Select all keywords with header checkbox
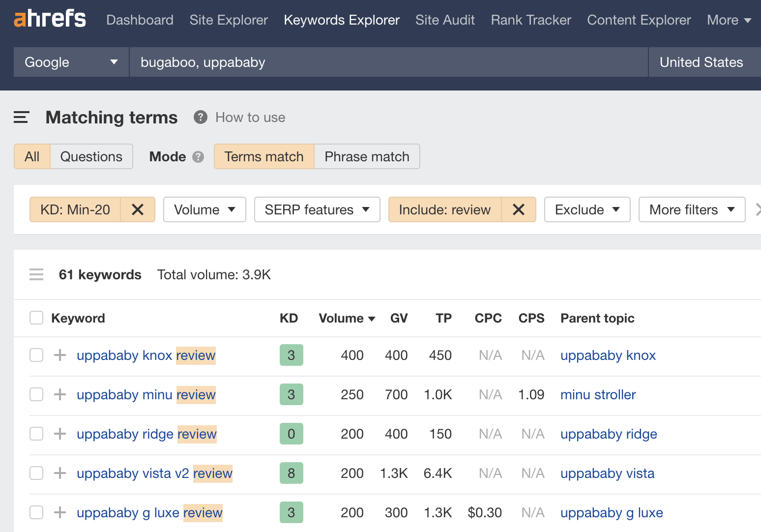The image size is (761, 532). (x=36, y=318)
